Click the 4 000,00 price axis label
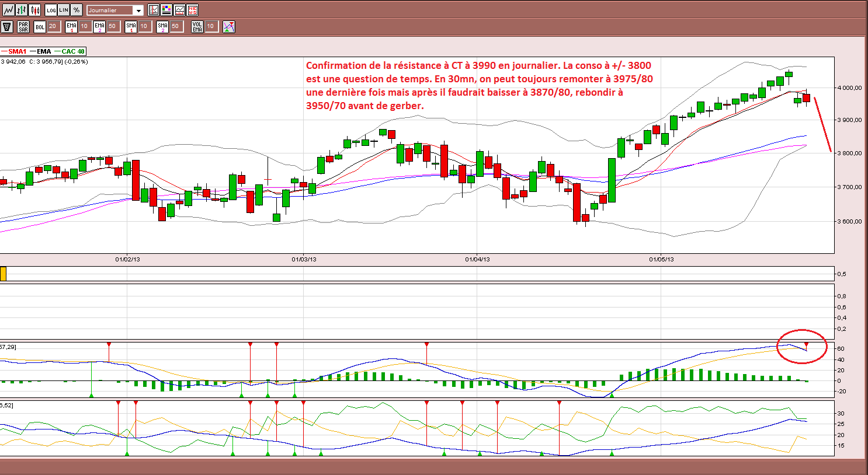 pyautogui.click(x=849, y=88)
